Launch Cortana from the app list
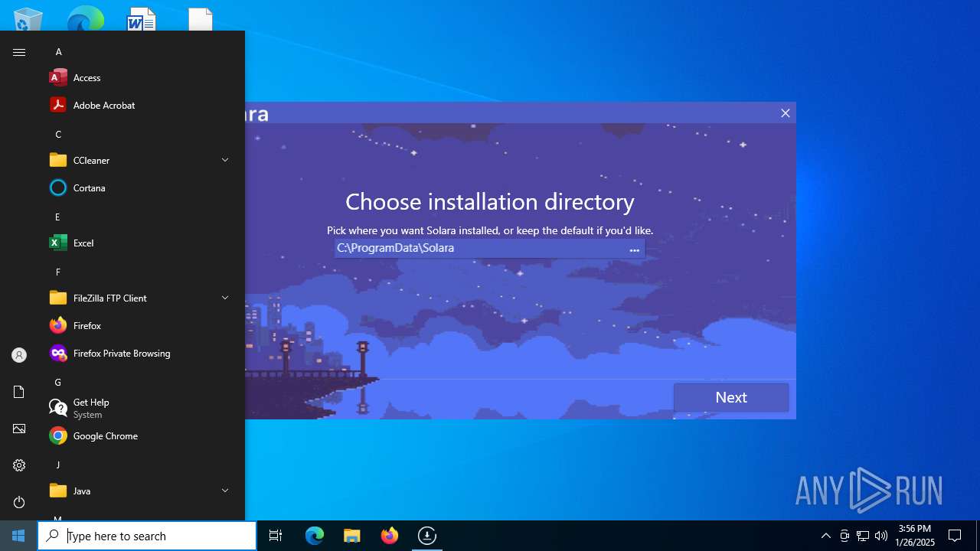This screenshot has height=551, width=980. click(141, 187)
